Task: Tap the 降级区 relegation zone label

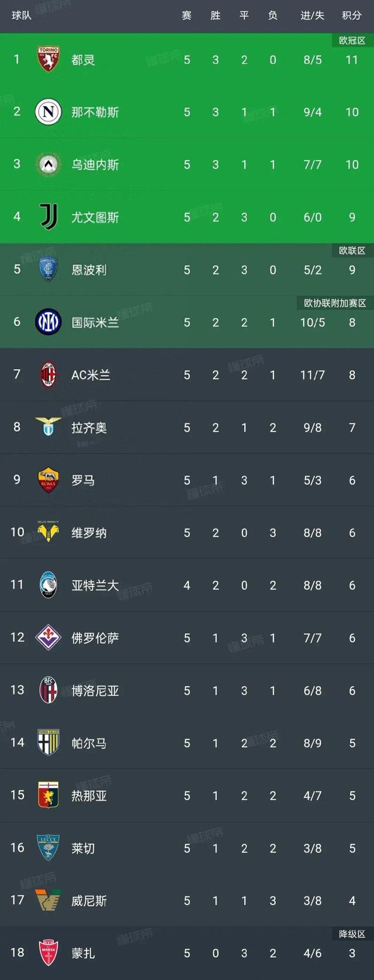Action: point(352,934)
